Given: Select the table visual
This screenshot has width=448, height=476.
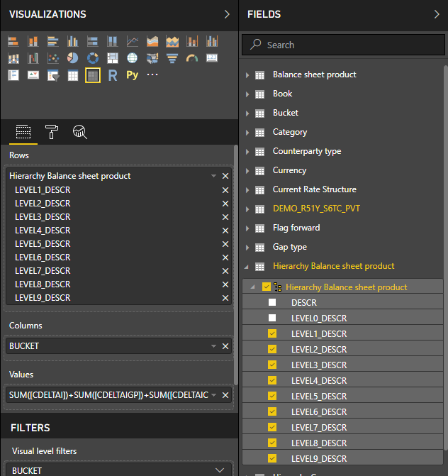Looking at the screenshot, I should (x=72, y=75).
